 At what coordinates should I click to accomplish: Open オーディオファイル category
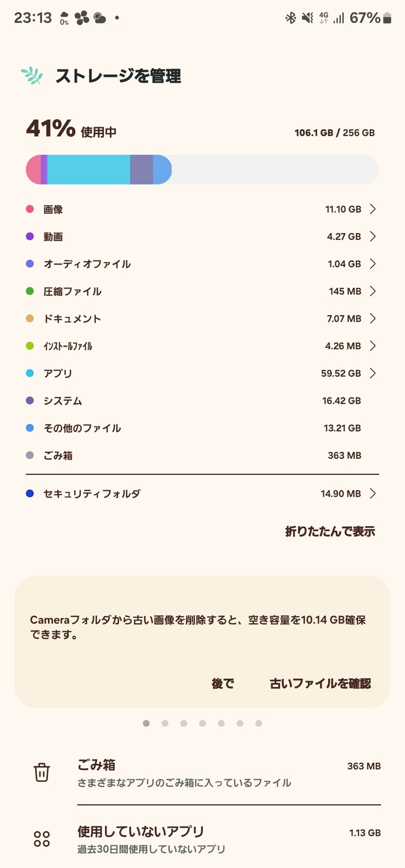click(x=203, y=264)
